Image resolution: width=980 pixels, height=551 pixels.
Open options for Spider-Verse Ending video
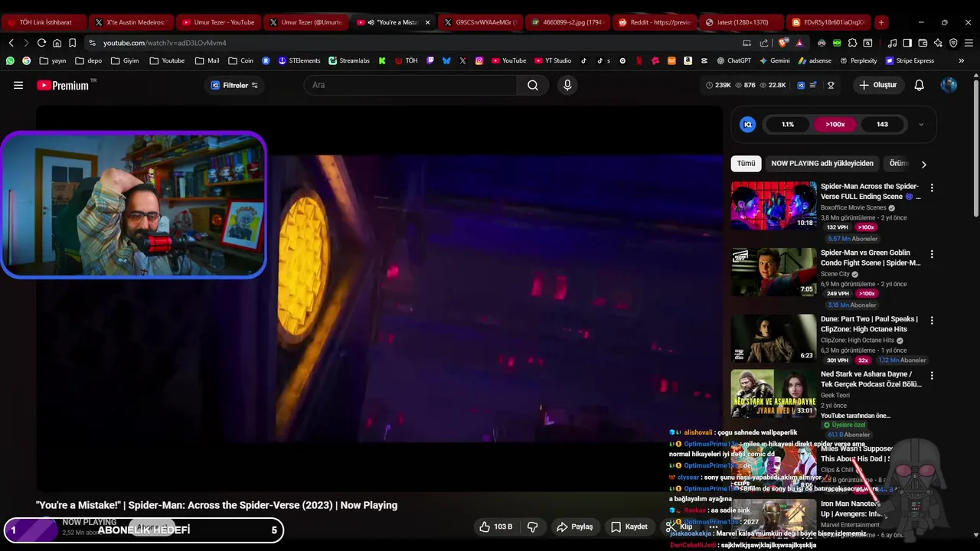point(932,187)
